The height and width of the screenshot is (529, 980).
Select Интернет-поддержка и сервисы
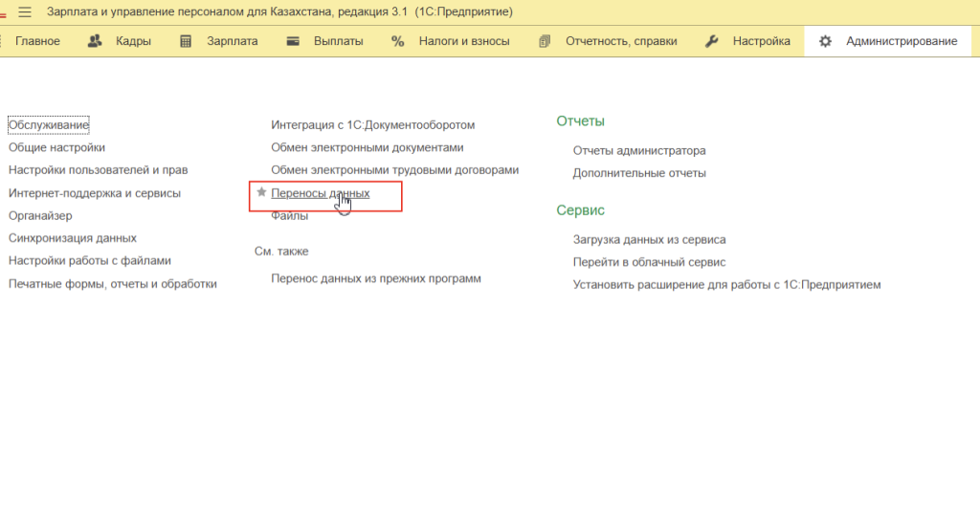(94, 192)
